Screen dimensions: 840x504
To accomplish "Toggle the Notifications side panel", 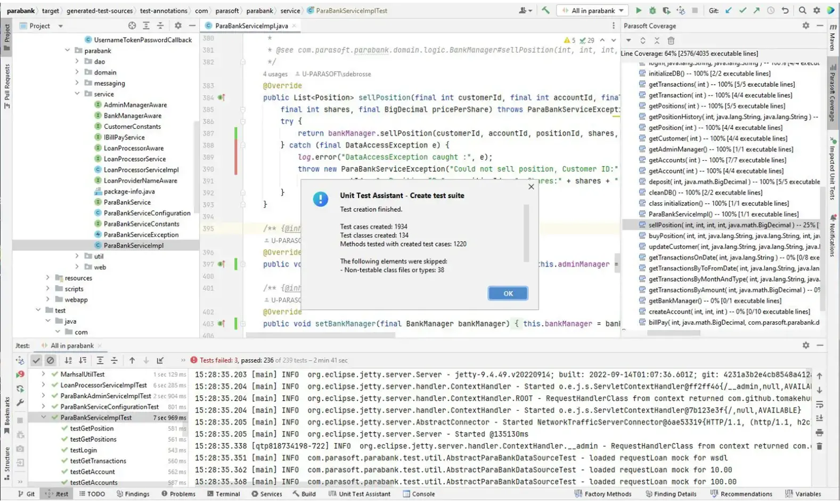I will [833, 235].
